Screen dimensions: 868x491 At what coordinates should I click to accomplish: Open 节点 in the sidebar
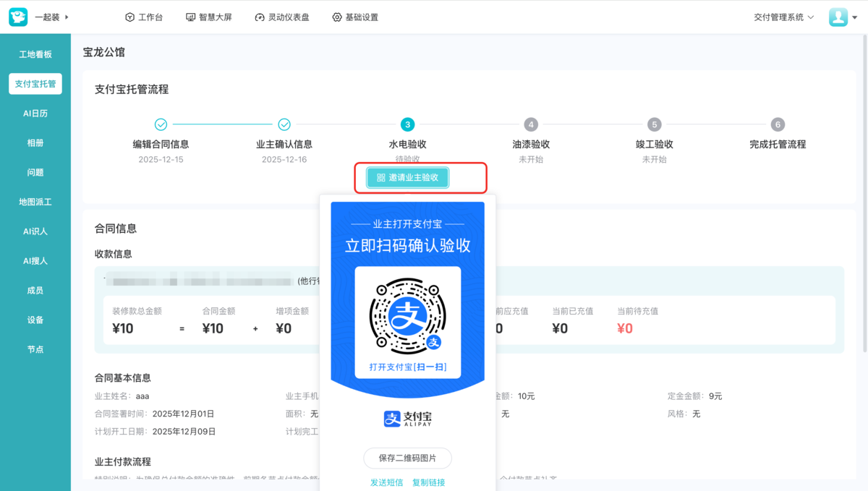(x=35, y=349)
